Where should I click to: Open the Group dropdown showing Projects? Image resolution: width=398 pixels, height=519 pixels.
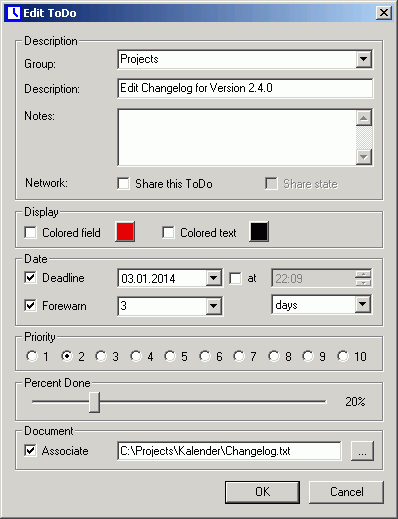pos(363,59)
